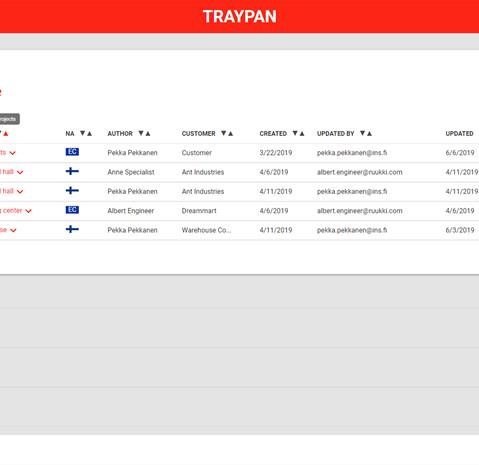
Task: Click Finland flag in Anne Specialist row
Action: [72, 171]
